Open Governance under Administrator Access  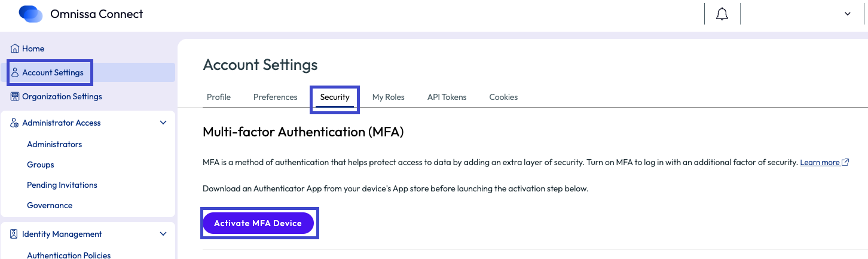tap(50, 205)
